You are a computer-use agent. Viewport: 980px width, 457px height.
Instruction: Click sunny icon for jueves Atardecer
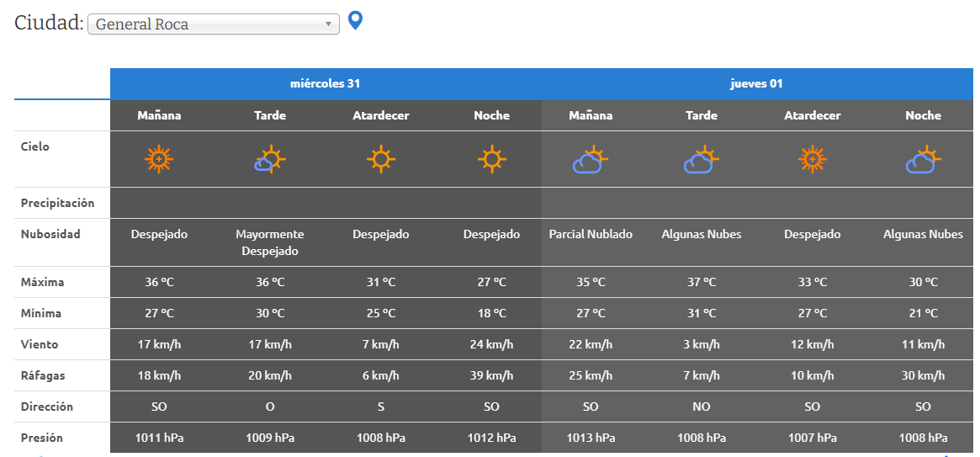[x=812, y=159]
